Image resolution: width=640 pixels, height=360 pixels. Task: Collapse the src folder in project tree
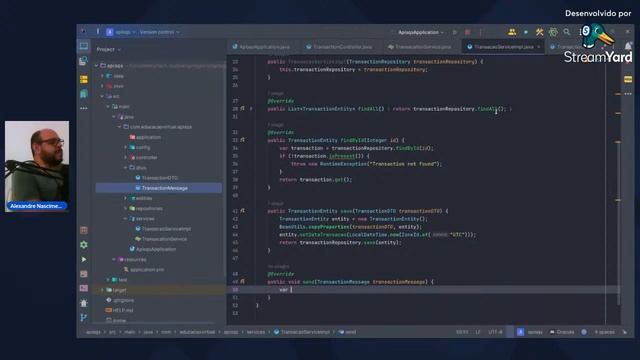[102, 96]
